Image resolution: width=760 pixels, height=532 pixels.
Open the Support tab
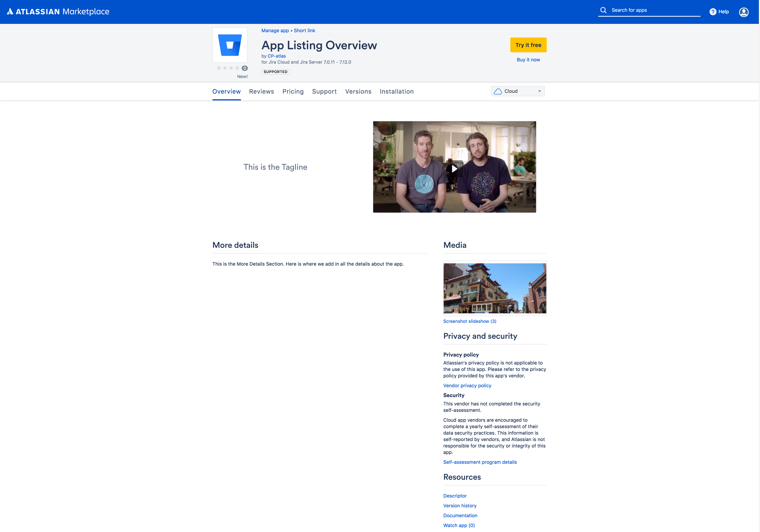pyautogui.click(x=324, y=91)
